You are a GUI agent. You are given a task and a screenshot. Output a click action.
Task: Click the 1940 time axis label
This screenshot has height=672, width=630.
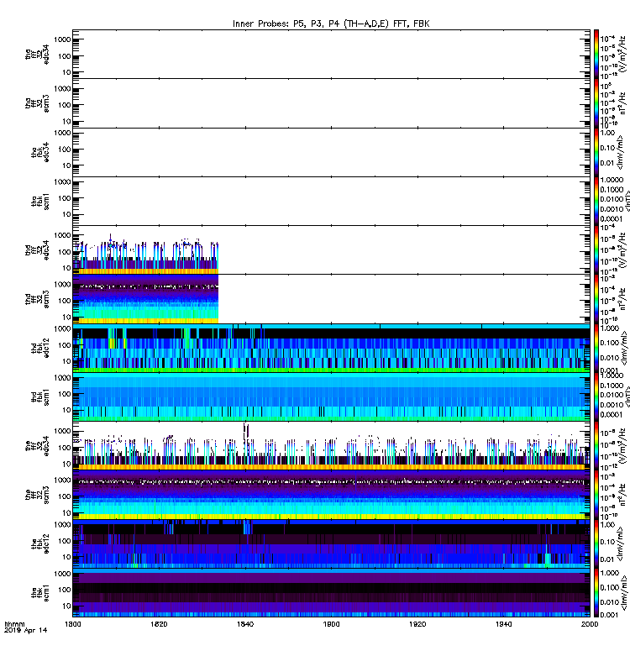pyautogui.click(x=503, y=624)
